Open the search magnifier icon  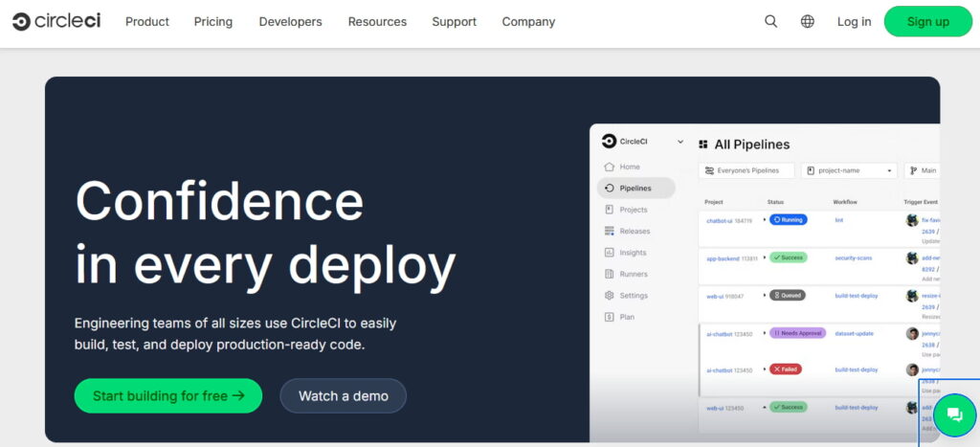tap(770, 21)
